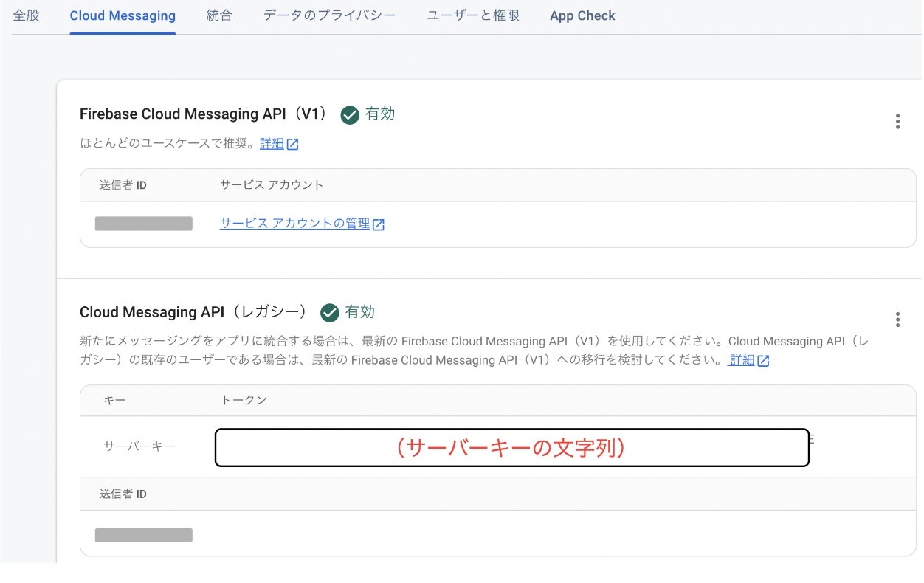The height and width of the screenshot is (583, 924).
Task: Click the サーバーキー row label
Action: point(139,446)
